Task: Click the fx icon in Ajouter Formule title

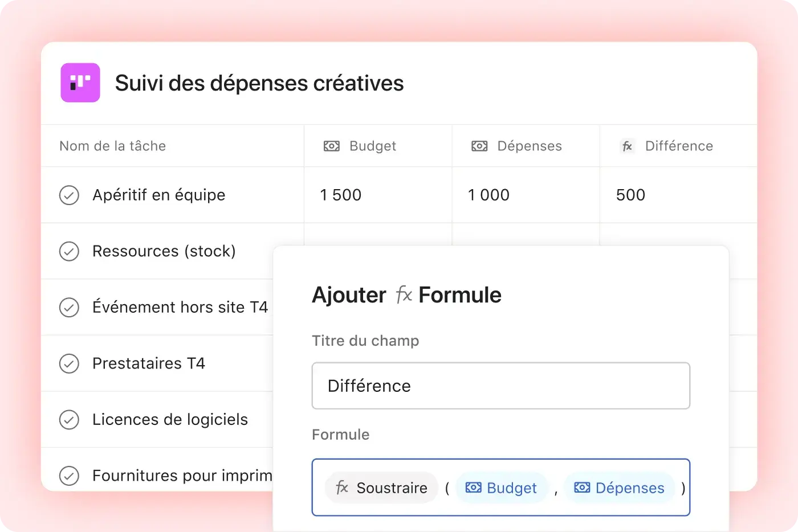Action: click(404, 294)
